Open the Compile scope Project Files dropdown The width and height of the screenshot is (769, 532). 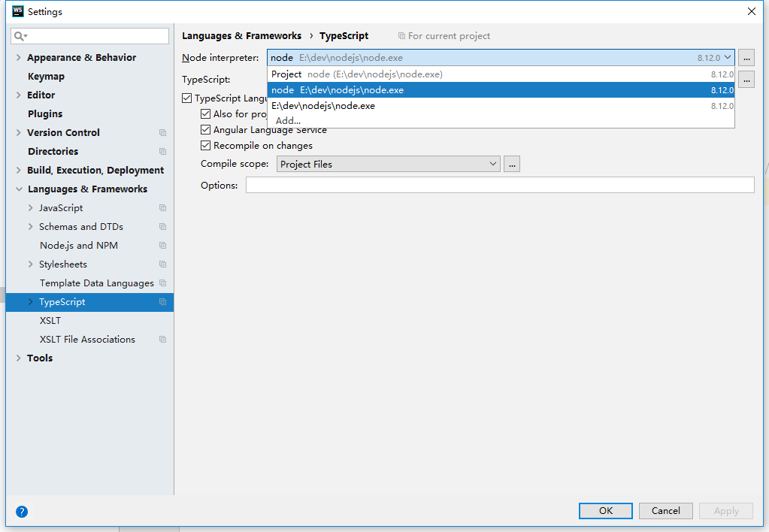(389, 164)
